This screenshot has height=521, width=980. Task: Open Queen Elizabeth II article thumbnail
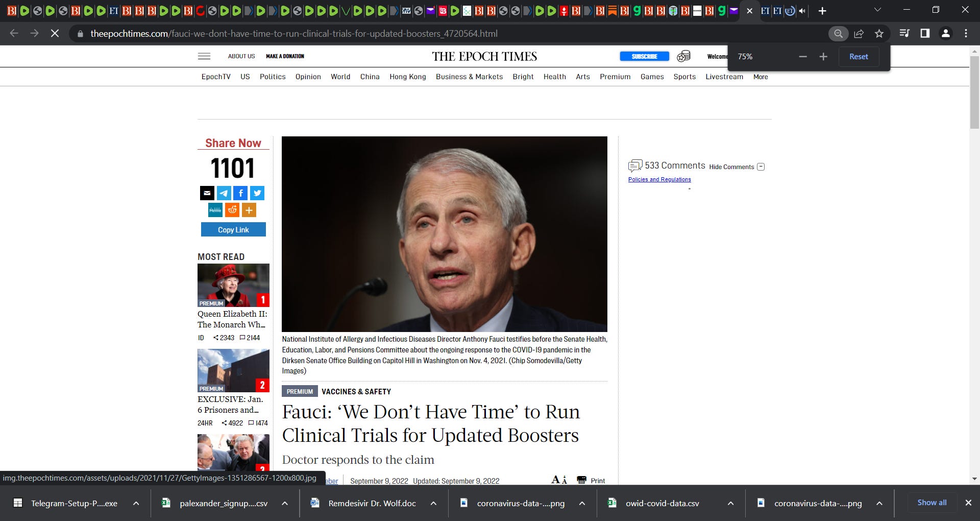233,285
